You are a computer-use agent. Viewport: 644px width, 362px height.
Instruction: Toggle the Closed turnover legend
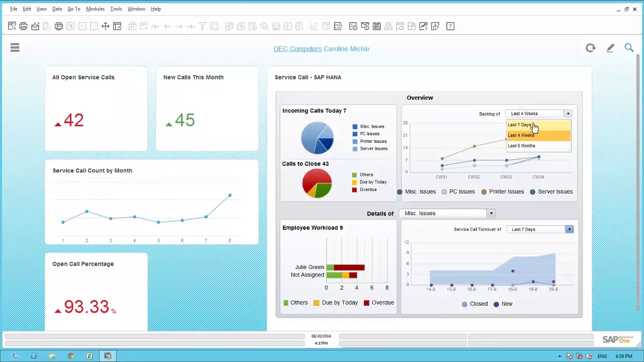pyautogui.click(x=474, y=304)
